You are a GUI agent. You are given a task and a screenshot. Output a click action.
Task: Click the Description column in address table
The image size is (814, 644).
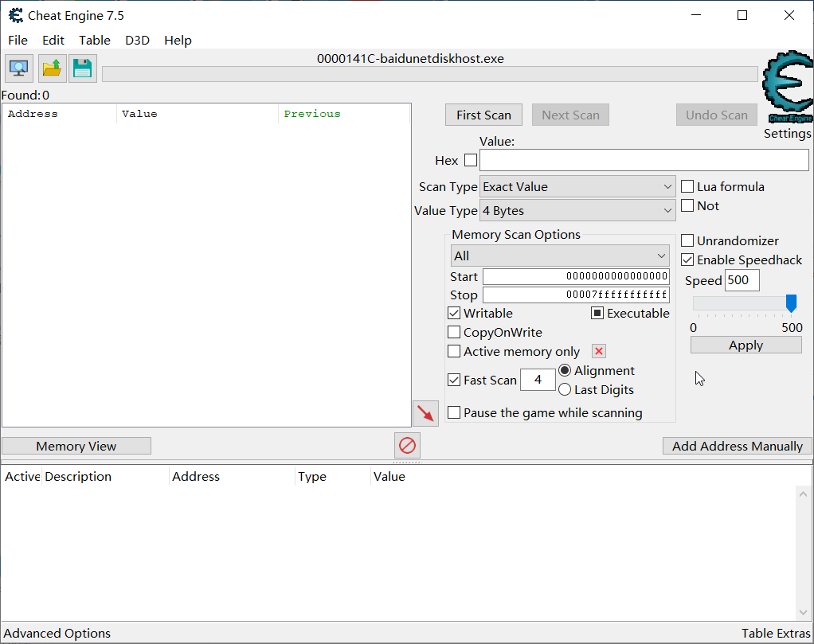coord(105,476)
